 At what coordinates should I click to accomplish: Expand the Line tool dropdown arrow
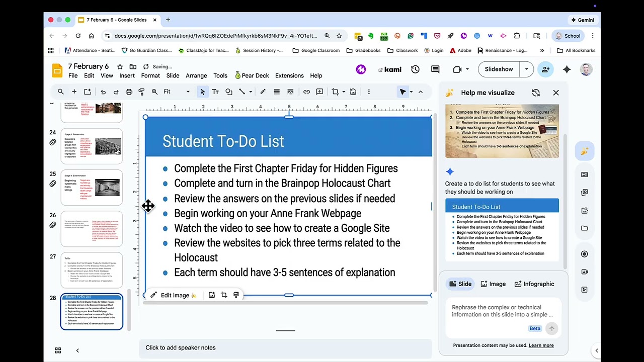pyautogui.click(x=250, y=92)
